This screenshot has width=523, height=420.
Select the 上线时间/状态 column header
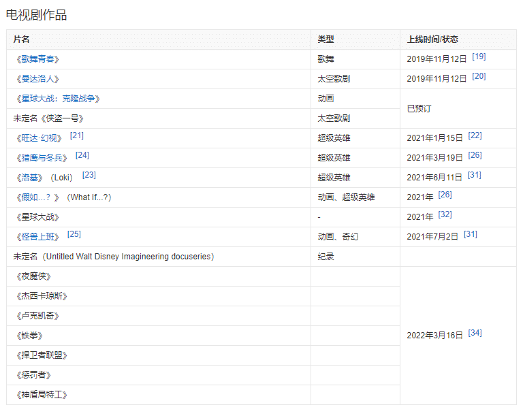(x=458, y=39)
